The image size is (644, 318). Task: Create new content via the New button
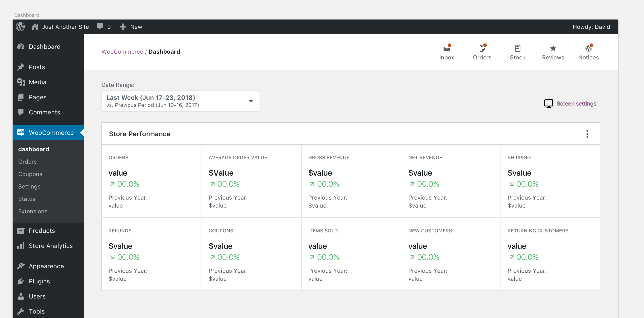[131, 27]
